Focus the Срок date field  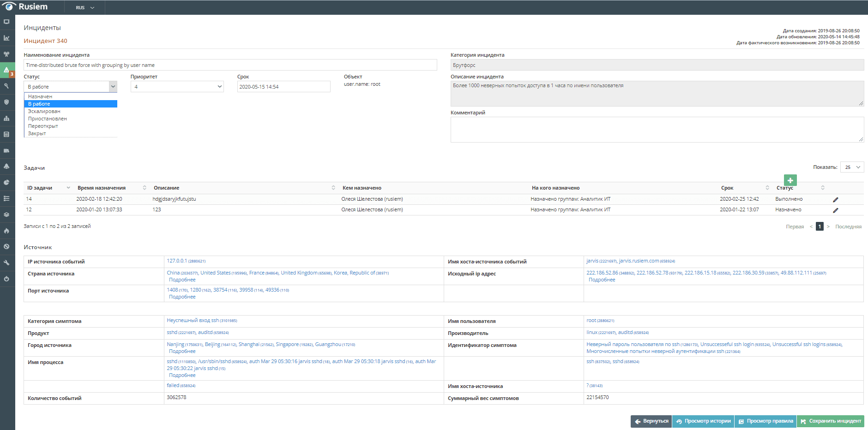pos(283,87)
